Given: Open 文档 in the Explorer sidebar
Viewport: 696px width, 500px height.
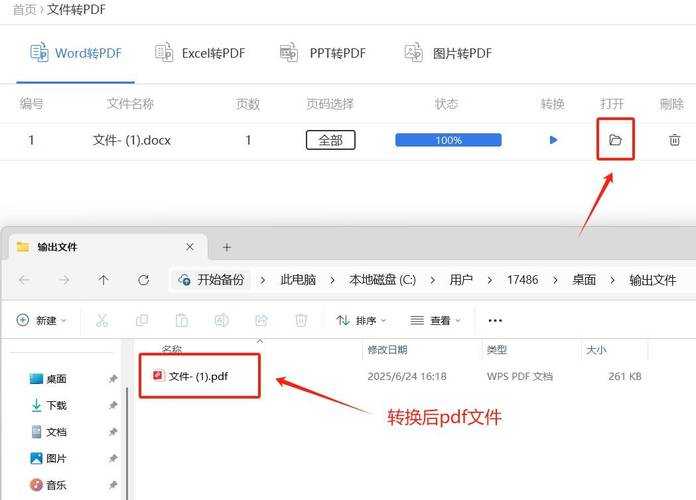Looking at the screenshot, I should click(48, 432).
